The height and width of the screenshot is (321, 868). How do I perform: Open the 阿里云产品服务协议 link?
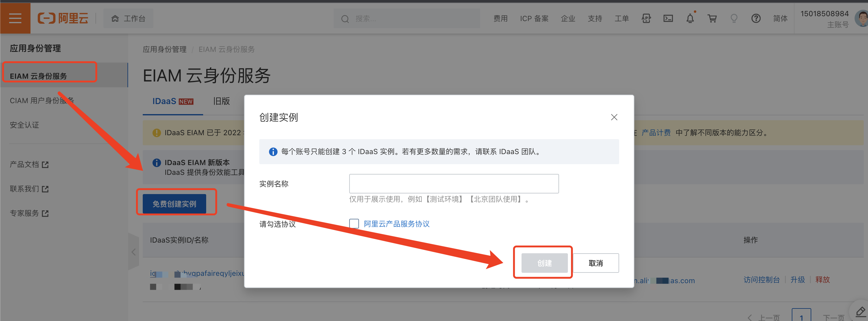point(396,224)
